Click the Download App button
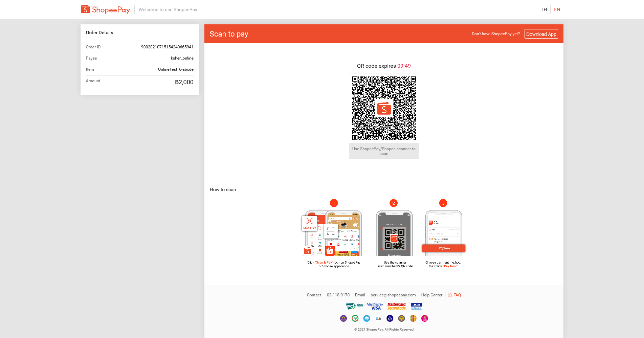 click(x=541, y=34)
